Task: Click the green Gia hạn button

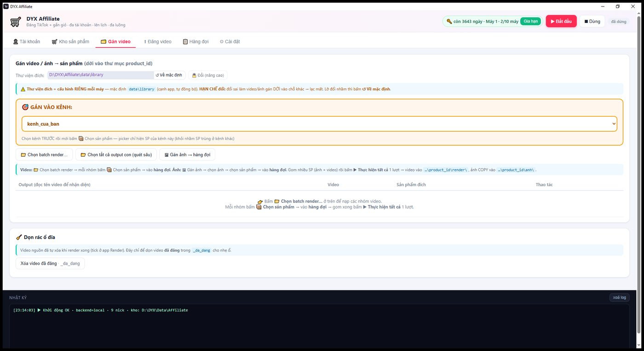Action: tap(530, 22)
